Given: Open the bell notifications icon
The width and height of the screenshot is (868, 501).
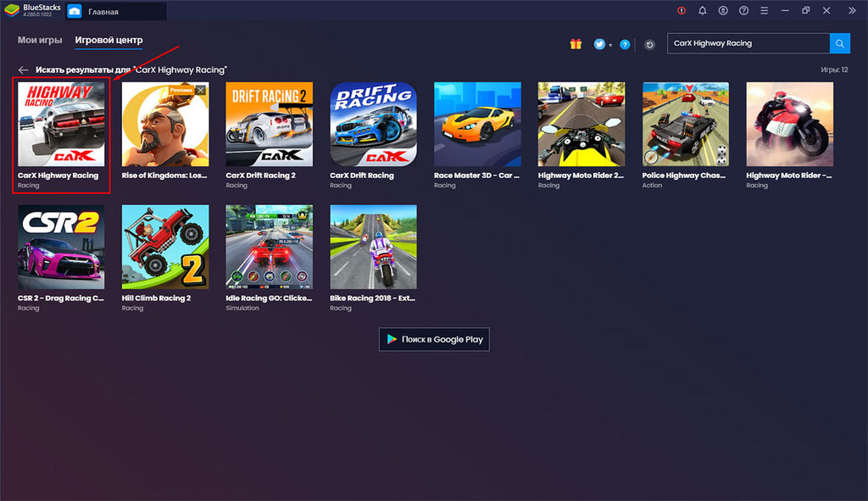Looking at the screenshot, I should (x=703, y=10).
